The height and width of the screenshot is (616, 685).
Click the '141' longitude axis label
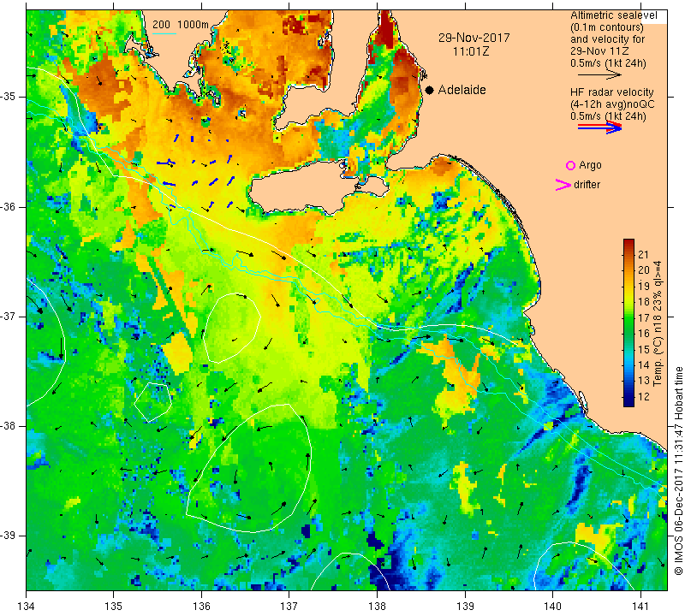(x=640, y=606)
